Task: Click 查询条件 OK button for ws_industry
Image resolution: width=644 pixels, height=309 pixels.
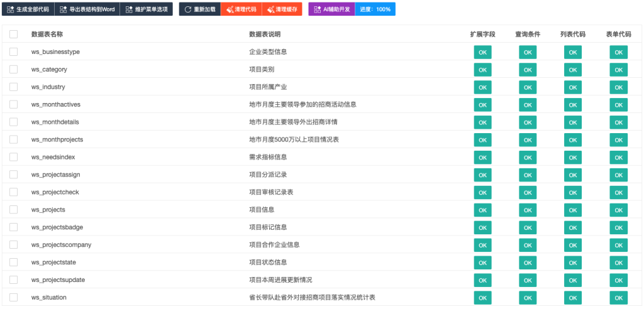Action: tap(528, 87)
